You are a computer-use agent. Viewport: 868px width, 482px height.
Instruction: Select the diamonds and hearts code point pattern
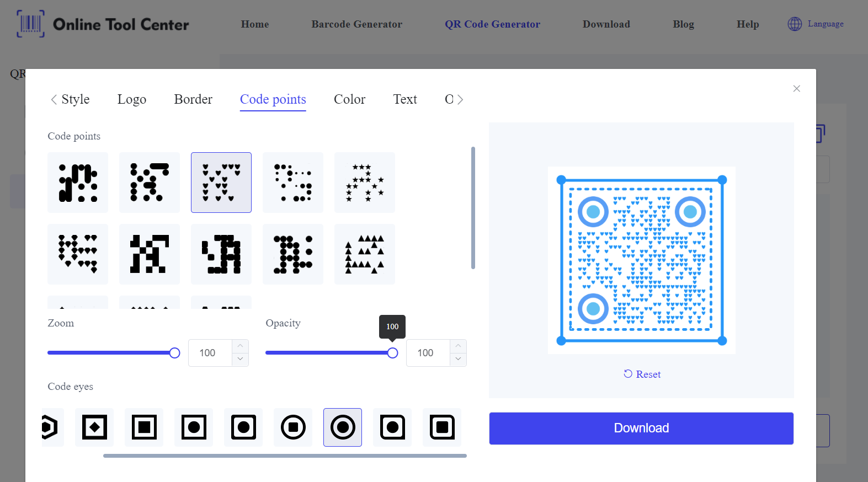tap(78, 254)
